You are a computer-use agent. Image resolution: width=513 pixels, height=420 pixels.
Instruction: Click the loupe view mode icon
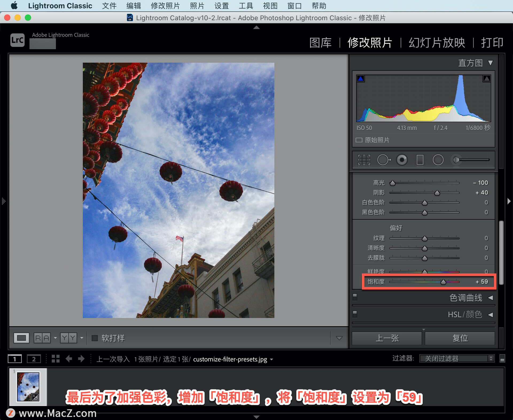coord(21,338)
